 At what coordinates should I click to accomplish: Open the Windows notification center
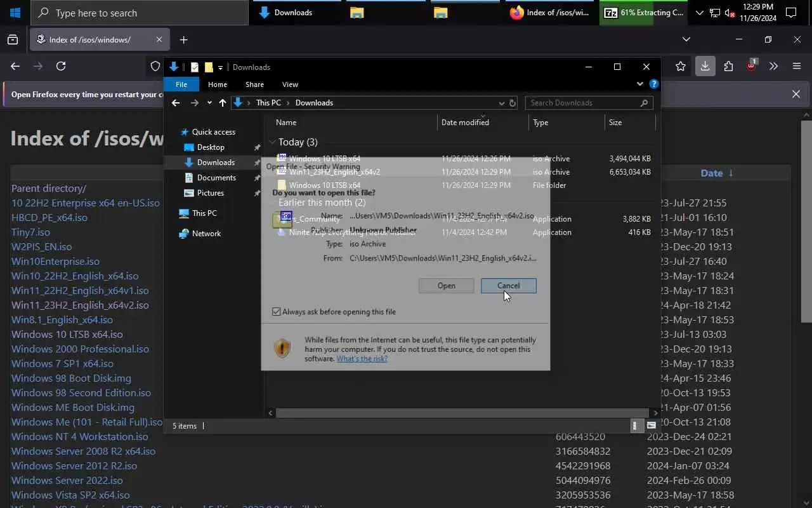791,13
